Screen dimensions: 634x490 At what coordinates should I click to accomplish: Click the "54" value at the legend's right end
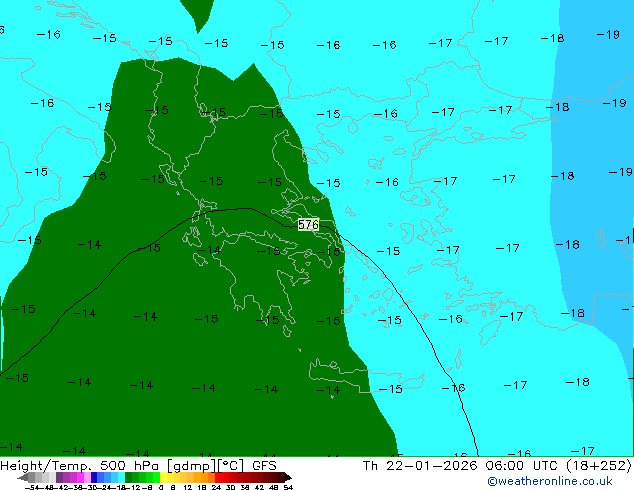click(288, 488)
